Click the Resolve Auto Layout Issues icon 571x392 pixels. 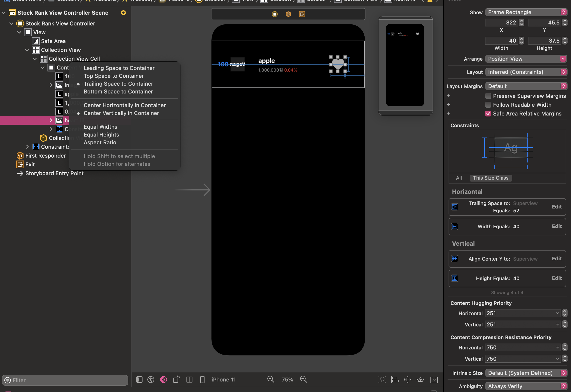tap(420, 380)
